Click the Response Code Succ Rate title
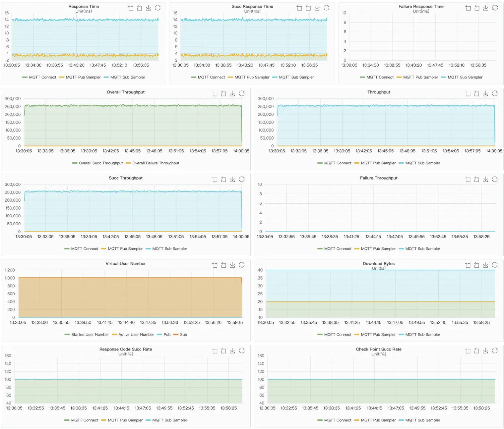This screenshot has height=429, width=504. click(126, 349)
